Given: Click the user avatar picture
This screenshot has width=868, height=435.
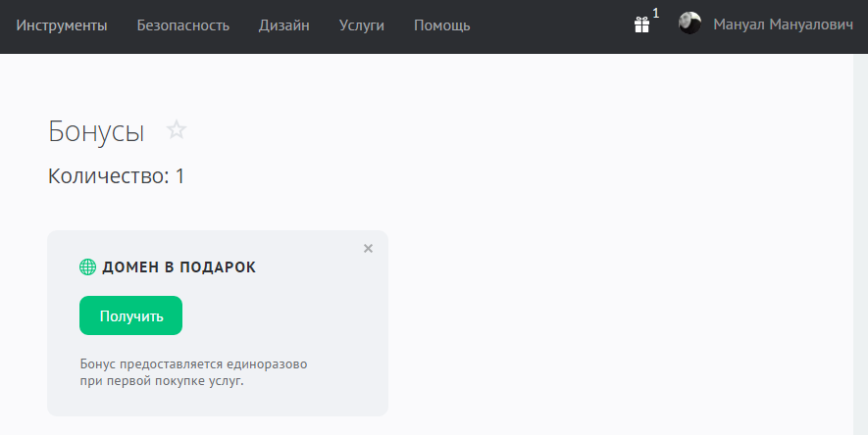Looking at the screenshot, I should coord(690,24).
